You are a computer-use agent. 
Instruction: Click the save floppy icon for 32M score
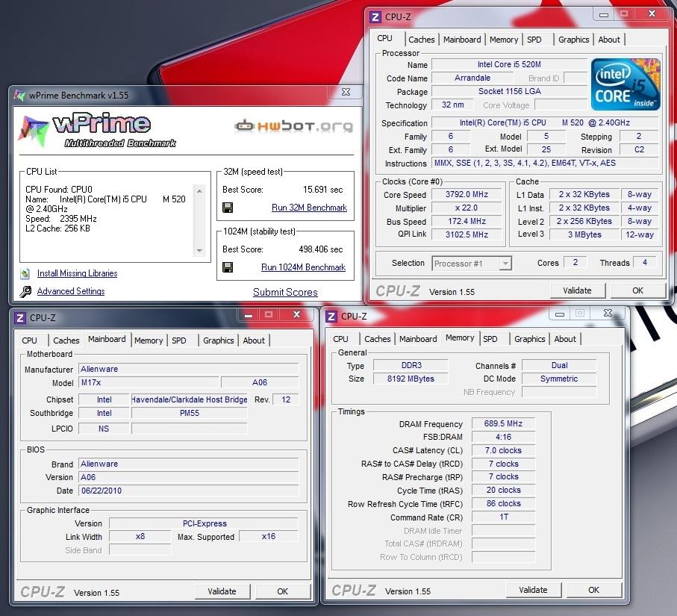pos(228,208)
